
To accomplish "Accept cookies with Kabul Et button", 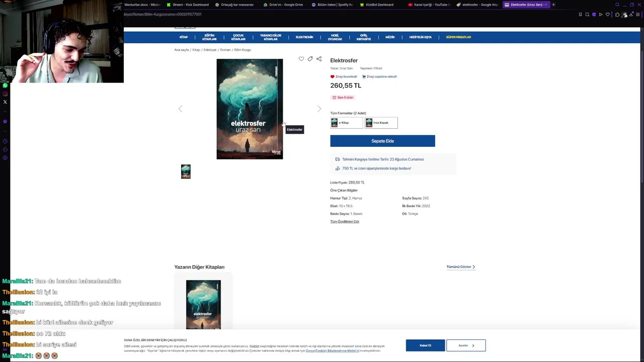I will pyautogui.click(x=426, y=345).
